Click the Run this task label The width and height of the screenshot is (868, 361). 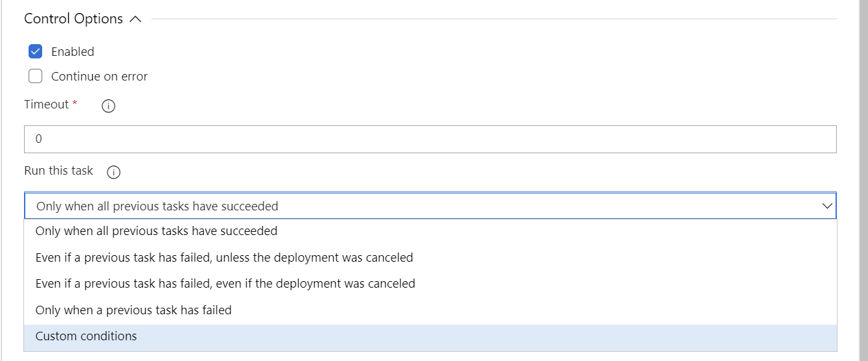58,171
